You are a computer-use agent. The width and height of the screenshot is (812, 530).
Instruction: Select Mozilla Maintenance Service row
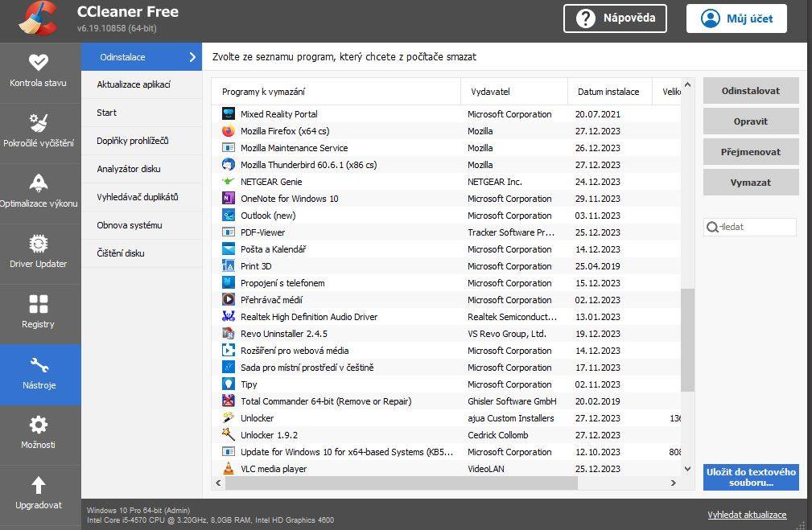(447, 148)
